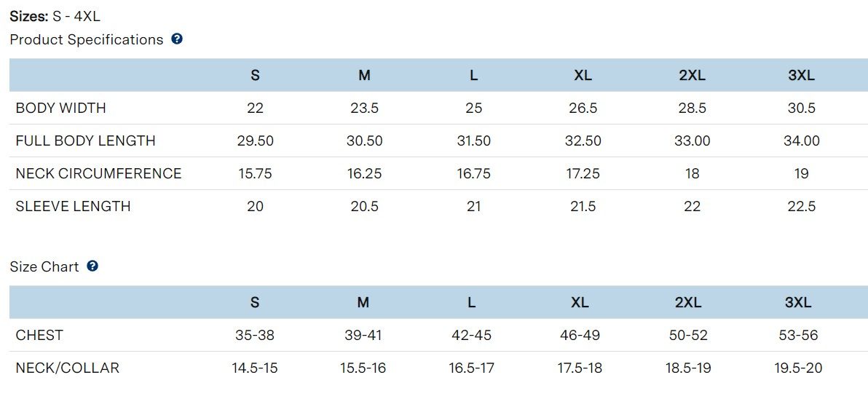Click 3XL column header in Size Chart table

tap(798, 302)
